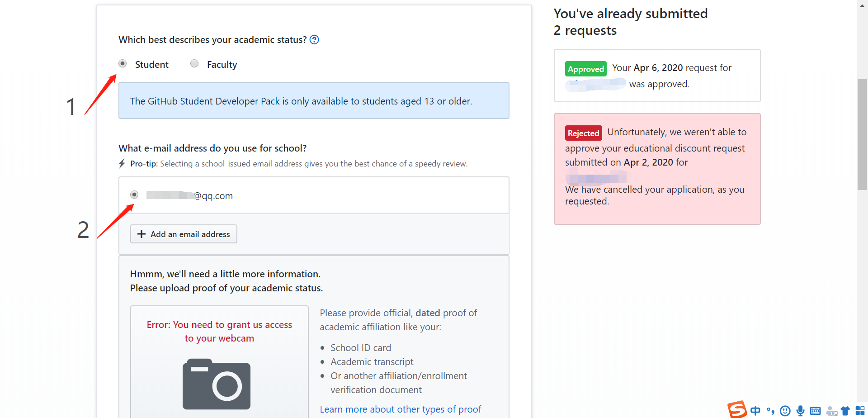Screen dimensions: 868x418
Task: Open Learn more about other types of proof link
Action: [x=401, y=409]
